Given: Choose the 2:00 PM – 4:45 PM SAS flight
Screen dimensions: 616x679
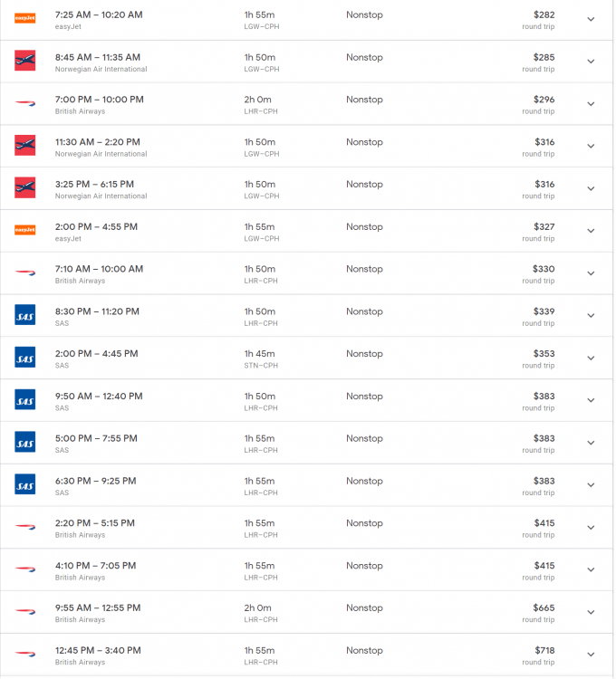Looking at the screenshot, I should tap(96, 354).
